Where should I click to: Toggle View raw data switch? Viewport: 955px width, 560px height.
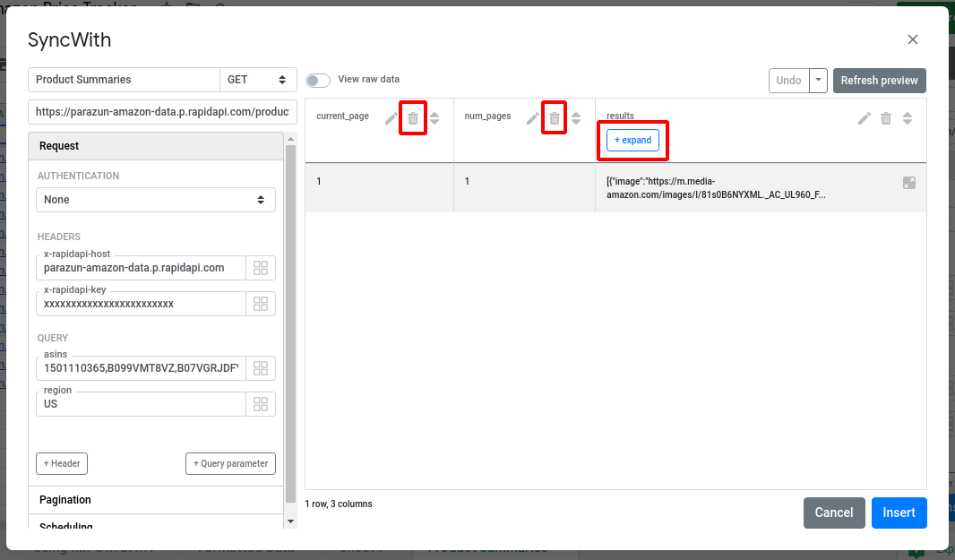[318, 80]
